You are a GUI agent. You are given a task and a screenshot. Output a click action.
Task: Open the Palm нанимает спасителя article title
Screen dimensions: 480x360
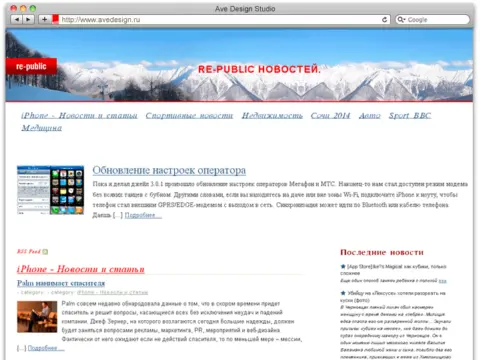[x=61, y=283]
